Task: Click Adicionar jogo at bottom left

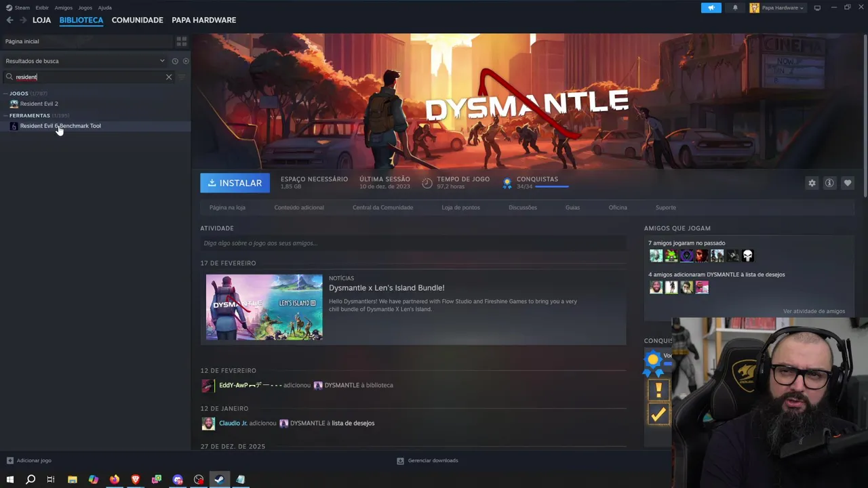Action: (29, 460)
